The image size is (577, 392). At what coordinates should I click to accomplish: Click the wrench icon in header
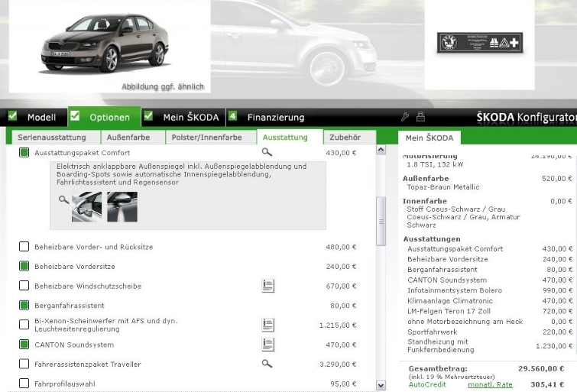[x=405, y=117]
